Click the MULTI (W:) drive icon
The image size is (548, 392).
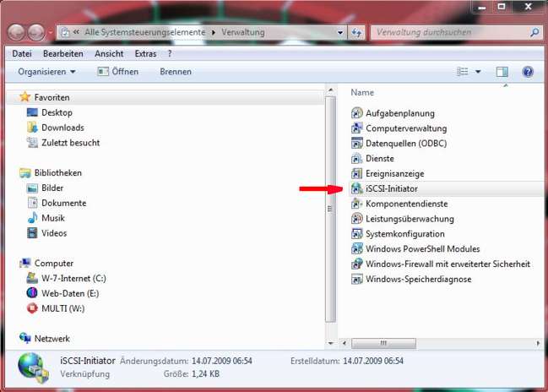(32, 308)
